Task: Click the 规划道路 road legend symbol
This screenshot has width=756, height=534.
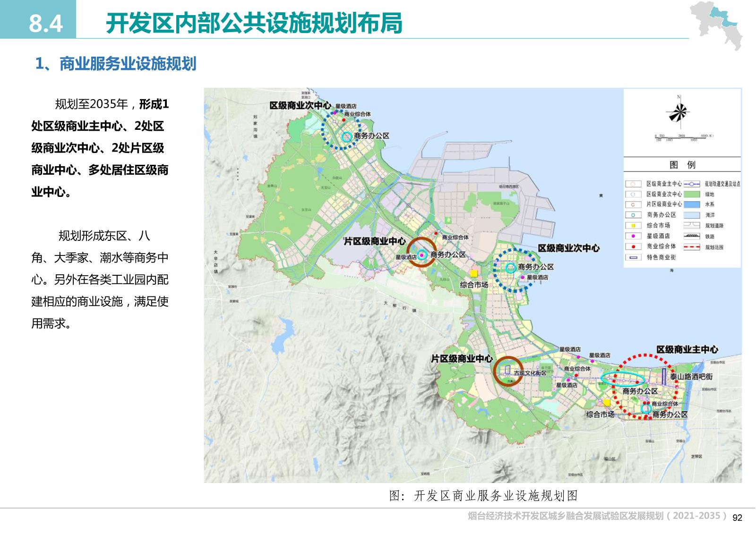Action: (692, 226)
